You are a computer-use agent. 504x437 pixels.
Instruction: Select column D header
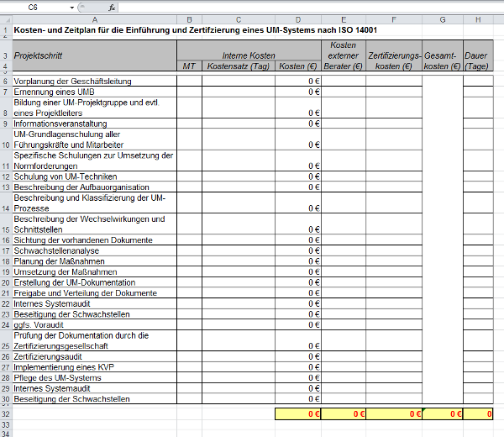pyautogui.click(x=297, y=19)
